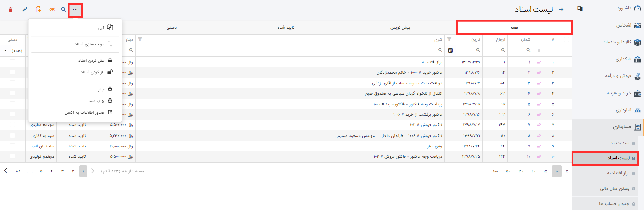Toggle دستی checkbox in سرمایه گذاری row
The height and width of the screenshot is (210, 644).
click(12, 136)
